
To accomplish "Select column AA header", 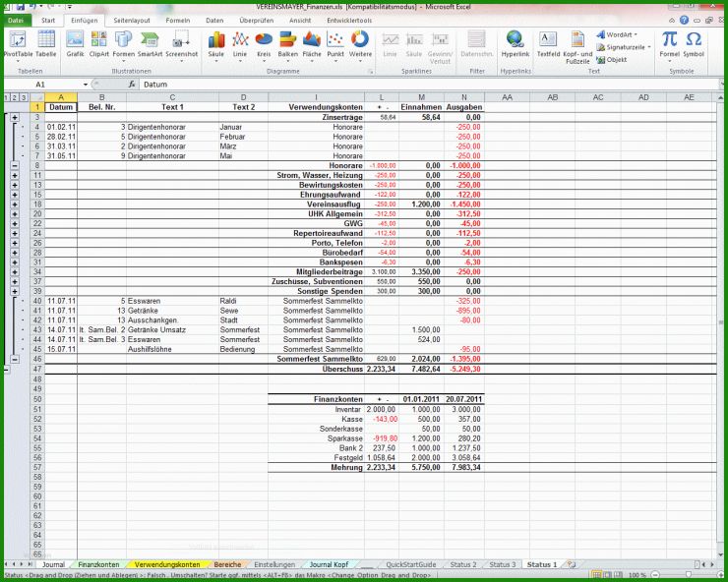I will (x=507, y=97).
